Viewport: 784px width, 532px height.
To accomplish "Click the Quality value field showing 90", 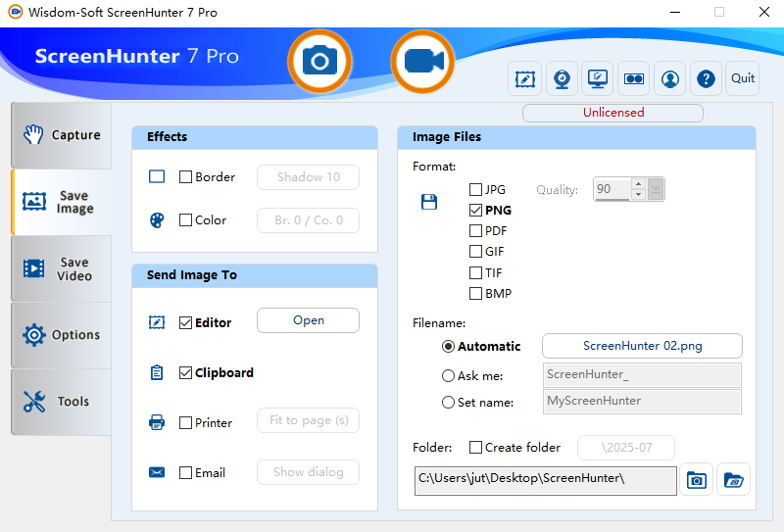I will point(612,189).
